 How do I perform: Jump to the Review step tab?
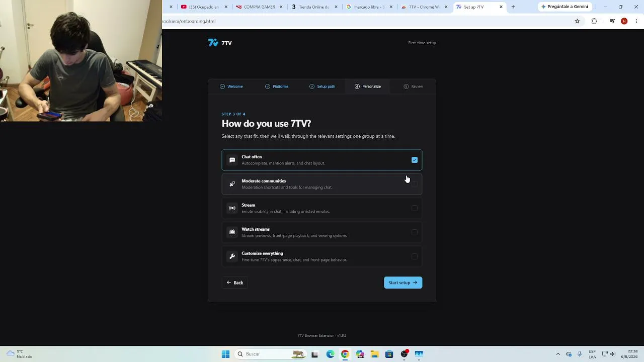pyautogui.click(x=413, y=86)
